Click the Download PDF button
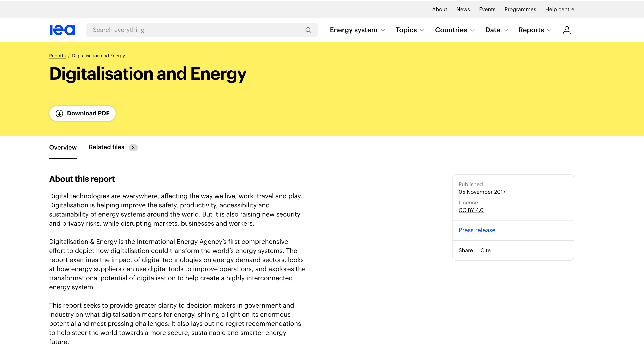Screen dimensions: 644x356 (x=83, y=113)
